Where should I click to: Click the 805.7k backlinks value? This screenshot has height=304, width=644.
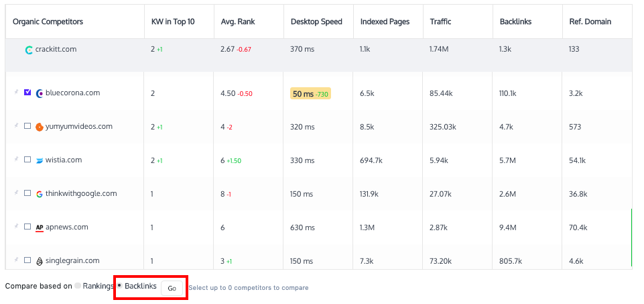[511, 261]
